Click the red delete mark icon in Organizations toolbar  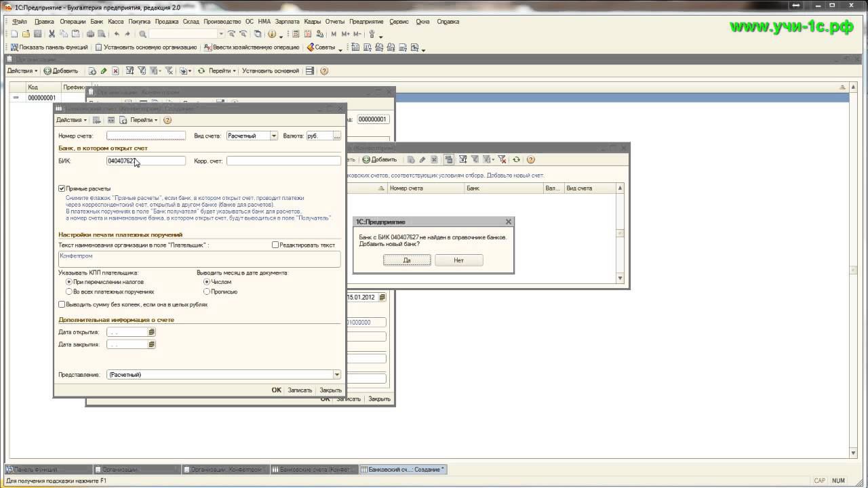[115, 70]
